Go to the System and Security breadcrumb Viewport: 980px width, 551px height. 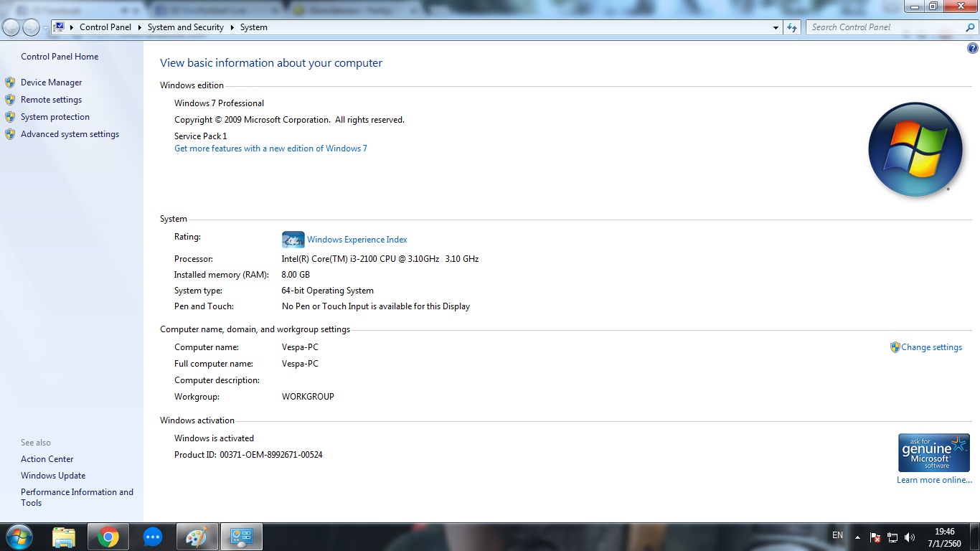(x=186, y=27)
